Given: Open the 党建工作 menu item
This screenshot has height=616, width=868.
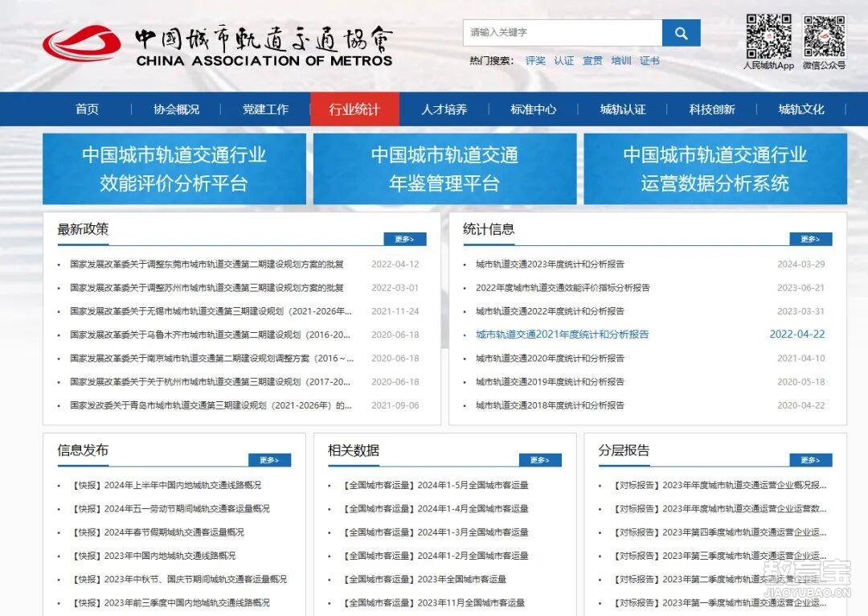Looking at the screenshot, I should click(265, 109).
